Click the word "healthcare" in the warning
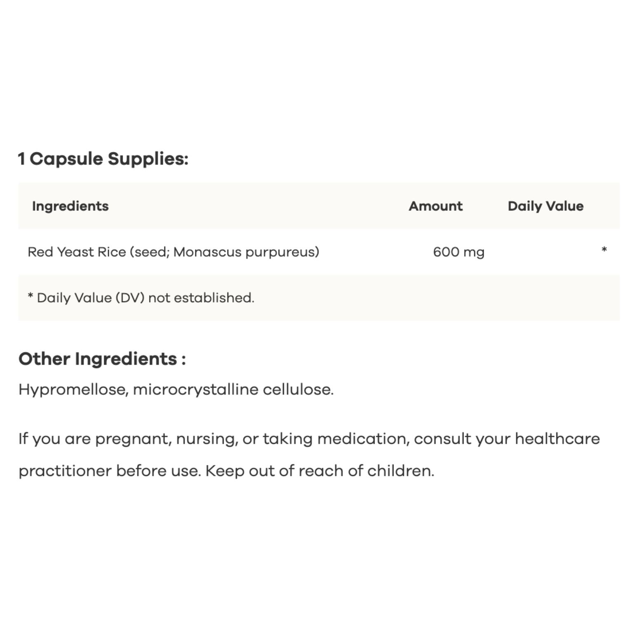Viewport: 644px width, 644px height. pos(557,439)
